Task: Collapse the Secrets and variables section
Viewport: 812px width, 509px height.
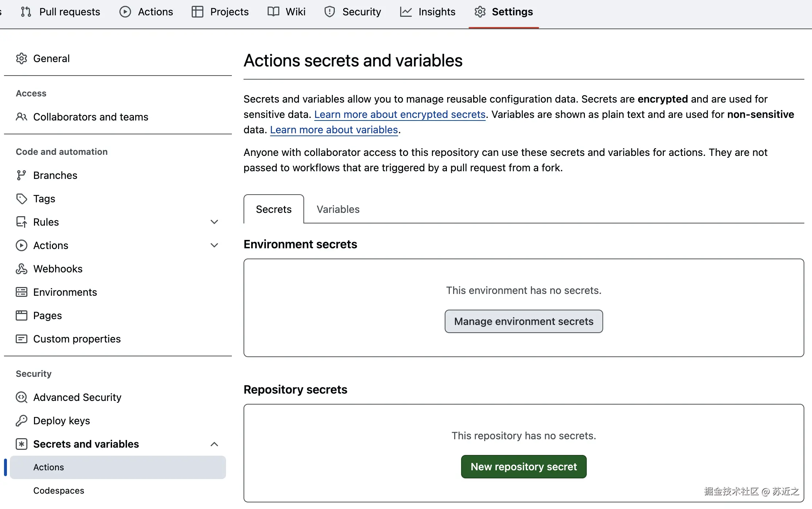Action: point(214,444)
